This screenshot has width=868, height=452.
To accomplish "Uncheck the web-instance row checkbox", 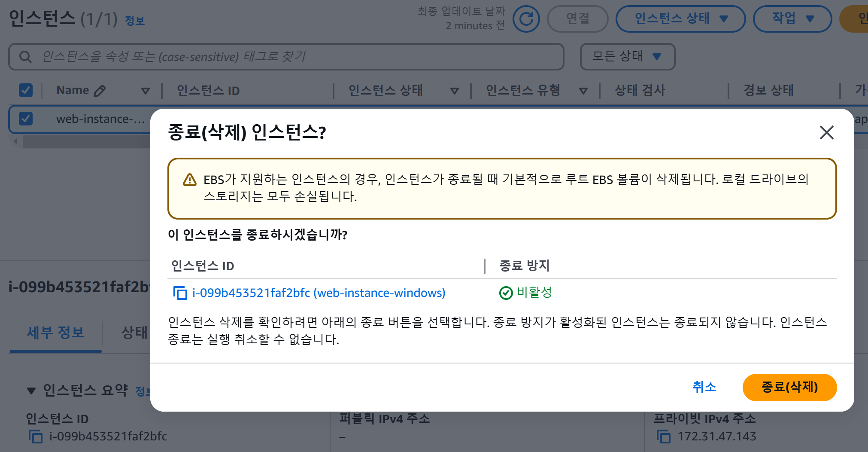I will [26, 119].
